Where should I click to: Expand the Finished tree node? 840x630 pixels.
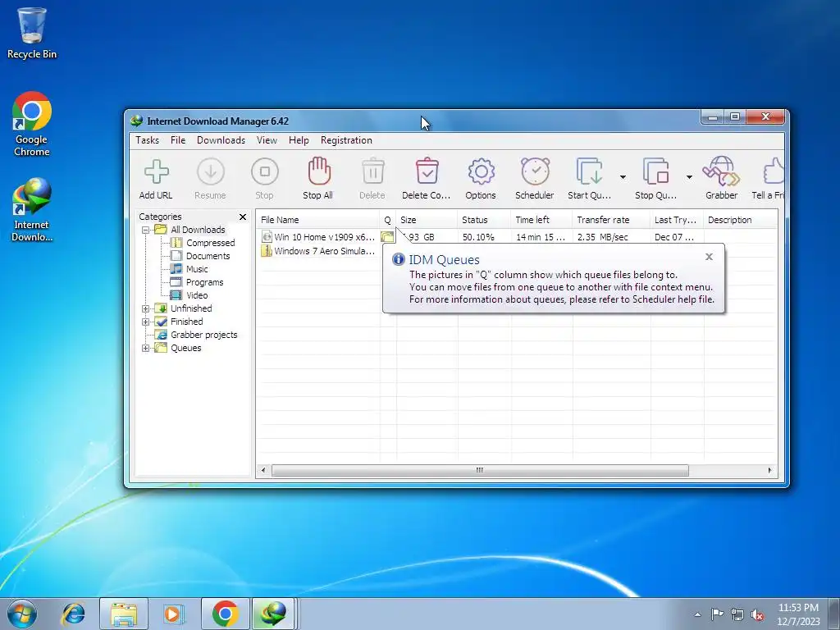(x=145, y=322)
